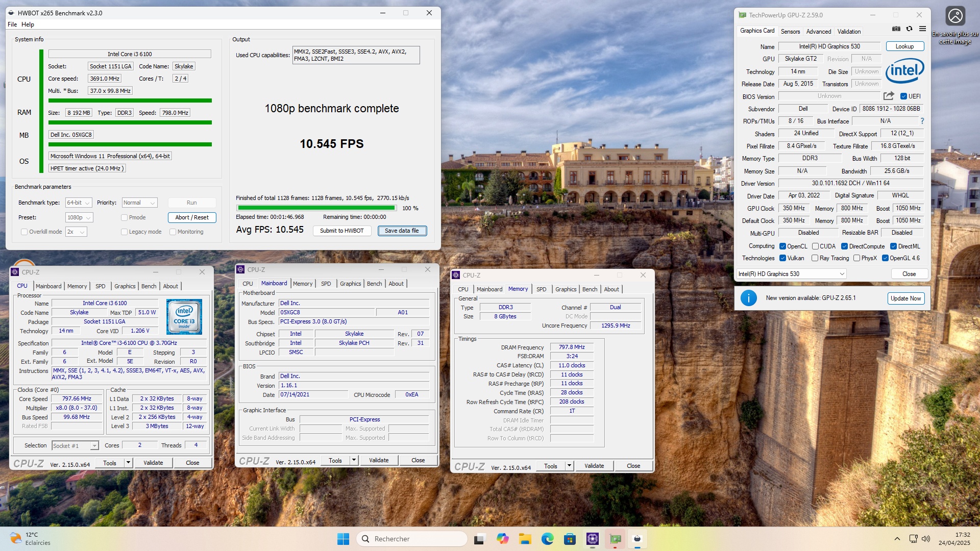Open the weather widget showing 12°C
Screen dimensions: 980x551
click(31, 539)
